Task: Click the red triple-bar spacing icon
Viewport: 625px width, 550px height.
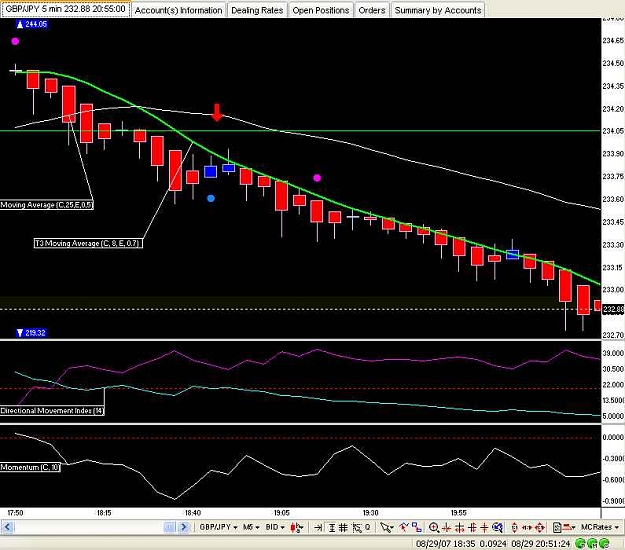Action: coord(472,528)
